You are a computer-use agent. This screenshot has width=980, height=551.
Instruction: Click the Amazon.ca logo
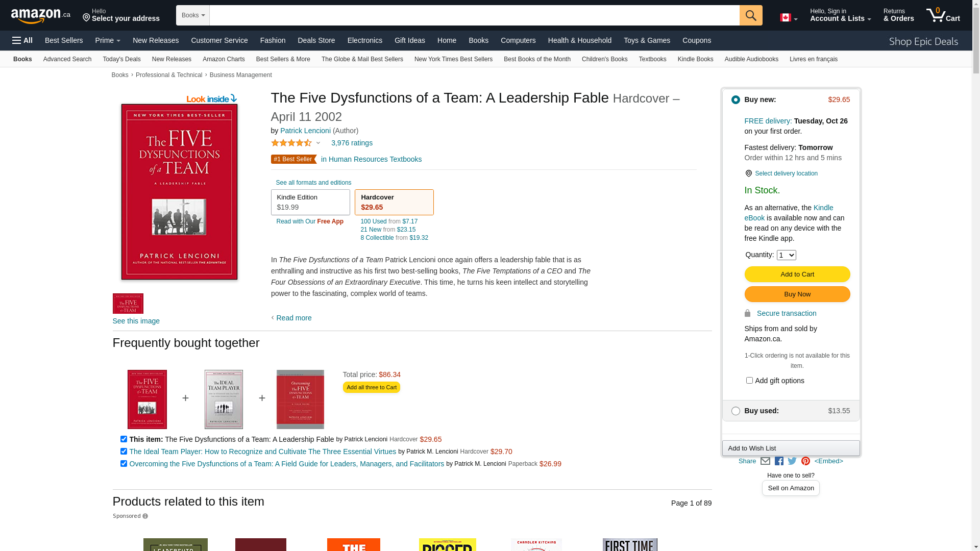(41, 16)
